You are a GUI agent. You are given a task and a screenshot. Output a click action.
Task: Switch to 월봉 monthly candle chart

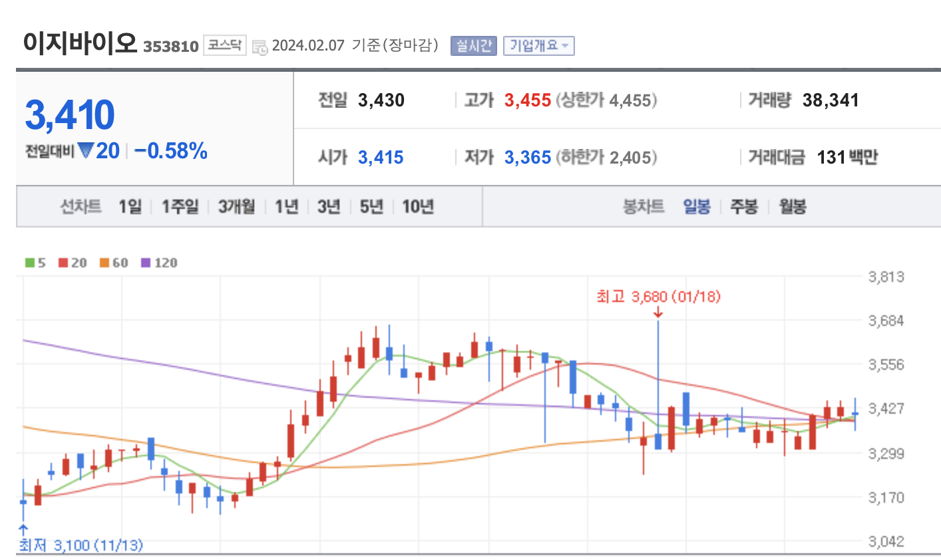coord(793,207)
